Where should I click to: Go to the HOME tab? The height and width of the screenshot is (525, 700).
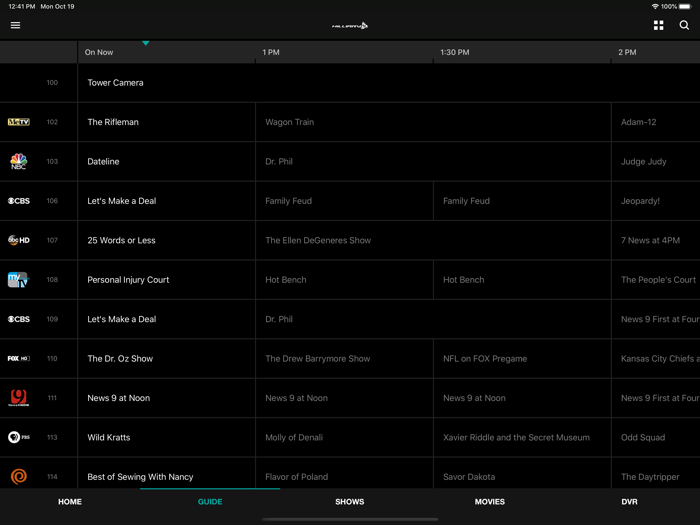pos(70,502)
